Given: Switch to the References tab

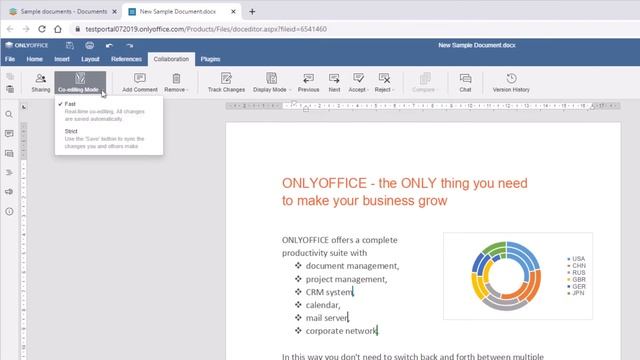Looking at the screenshot, I should [126, 59].
